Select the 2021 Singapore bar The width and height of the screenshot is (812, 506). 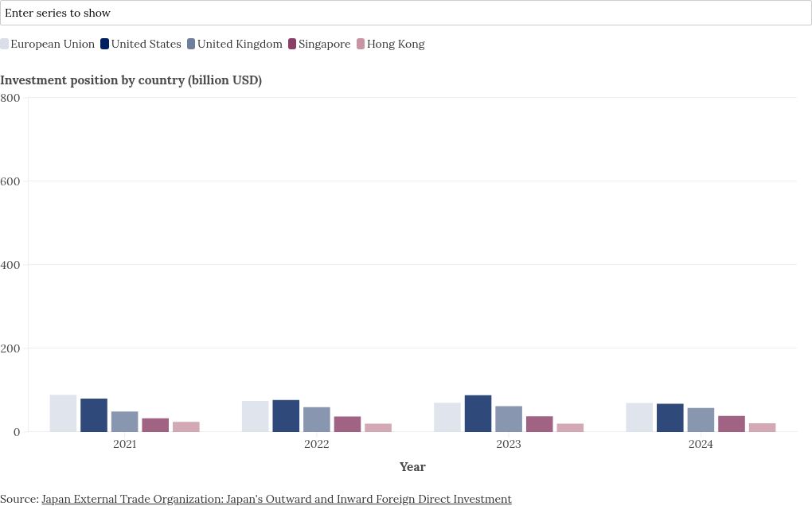point(155,425)
